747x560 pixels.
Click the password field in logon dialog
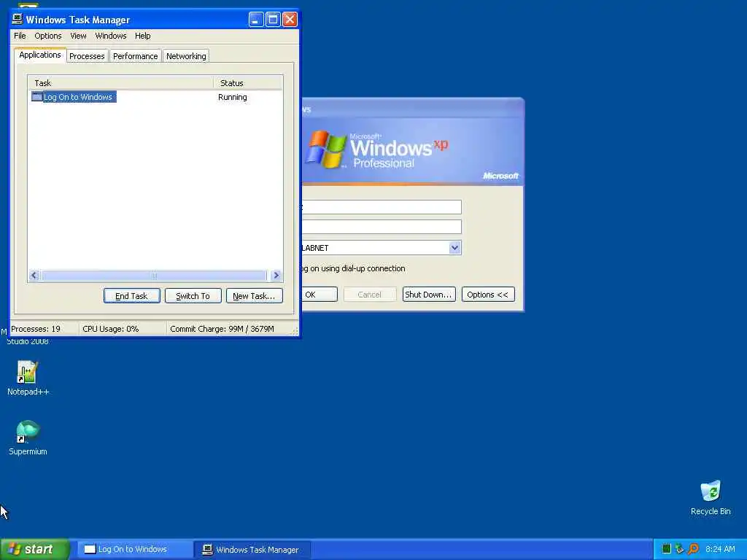pos(382,227)
